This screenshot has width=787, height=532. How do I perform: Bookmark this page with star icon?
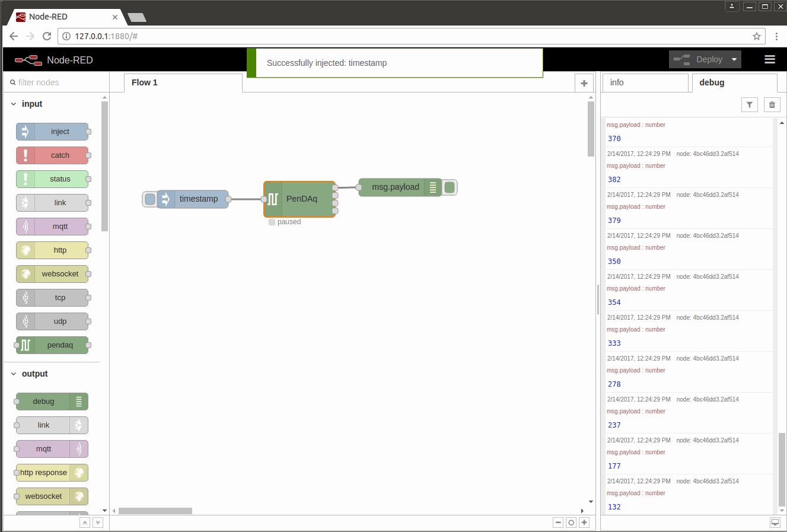click(757, 36)
